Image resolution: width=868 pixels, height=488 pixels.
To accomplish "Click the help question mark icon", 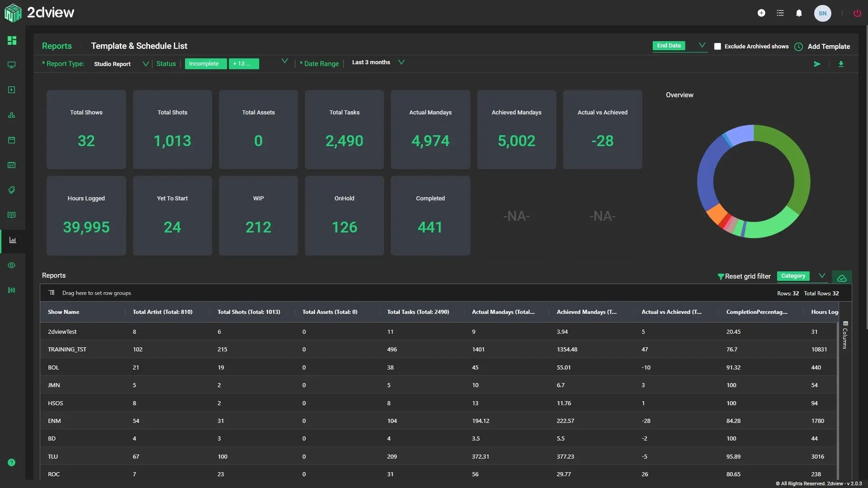I will click(x=12, y=462).
